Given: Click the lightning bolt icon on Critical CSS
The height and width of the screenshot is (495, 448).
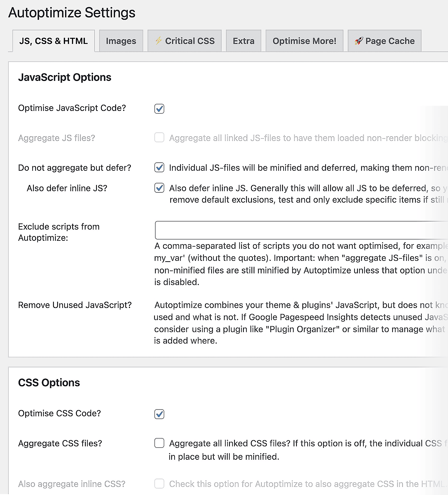Looking at the screenshot, I should [159, 41].
